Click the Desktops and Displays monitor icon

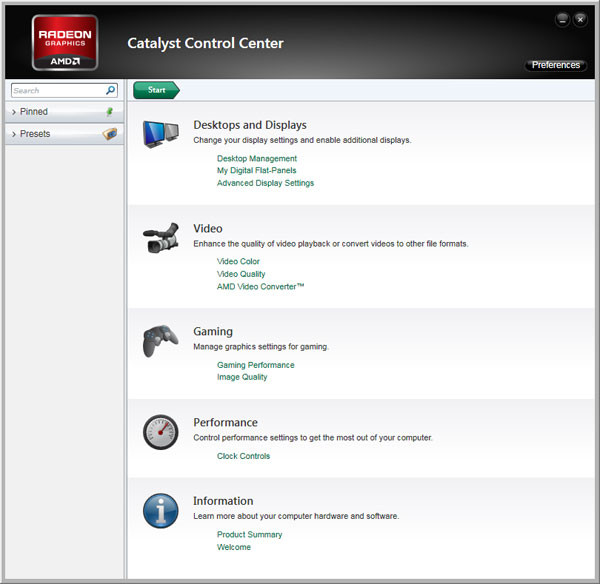tap(160, 135)
